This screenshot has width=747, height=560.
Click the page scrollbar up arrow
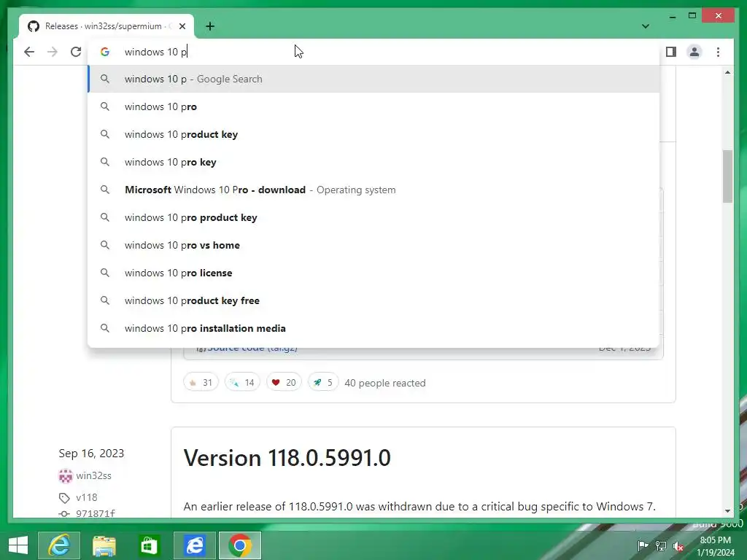tap(727, 72)
